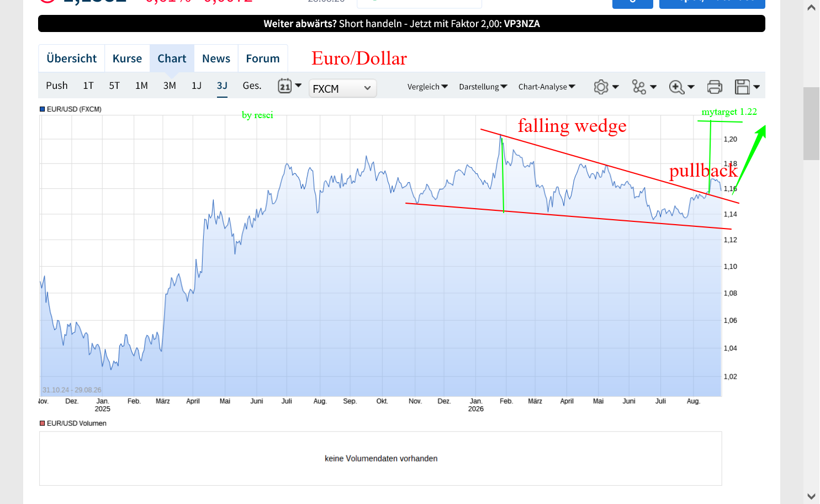This screenshot has height=504, width=820.
Task: Open the floppy disk save menu
Action: tap(748, 87)
